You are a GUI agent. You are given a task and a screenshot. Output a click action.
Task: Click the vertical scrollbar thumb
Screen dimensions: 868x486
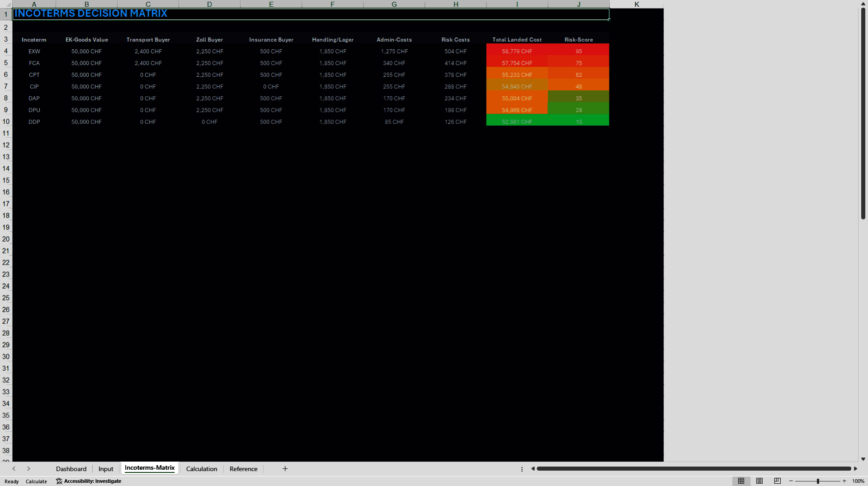[x=863, y=114]
